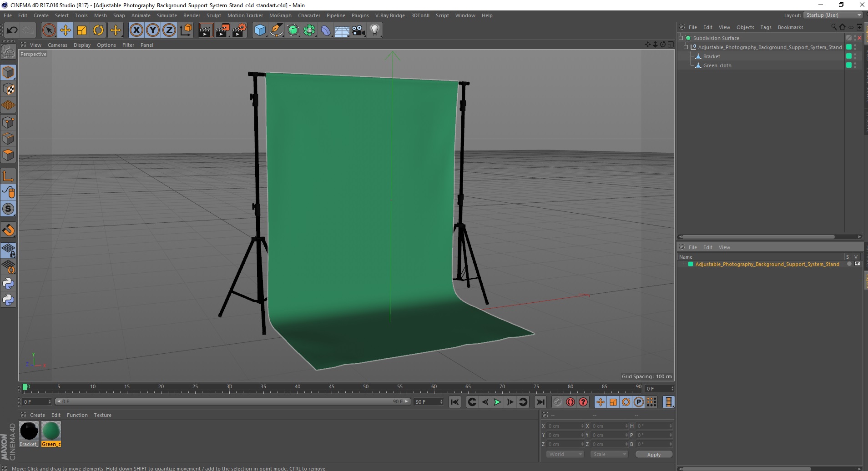
Task: Open the Simulate menu
Action: [x=167, y=15]
